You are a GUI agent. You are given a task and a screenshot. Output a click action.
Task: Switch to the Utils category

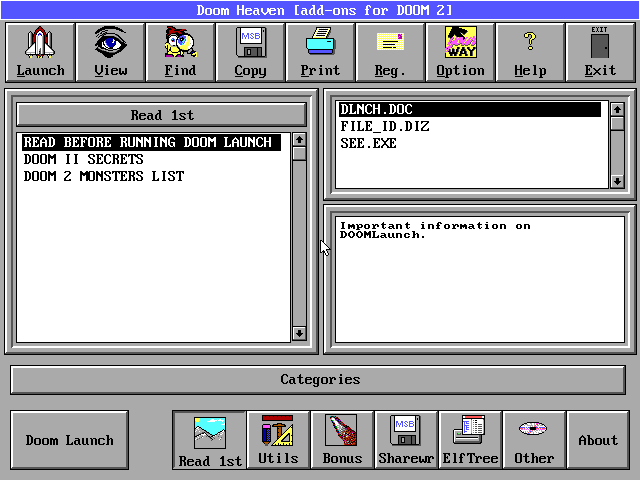[x=278, y=440]
